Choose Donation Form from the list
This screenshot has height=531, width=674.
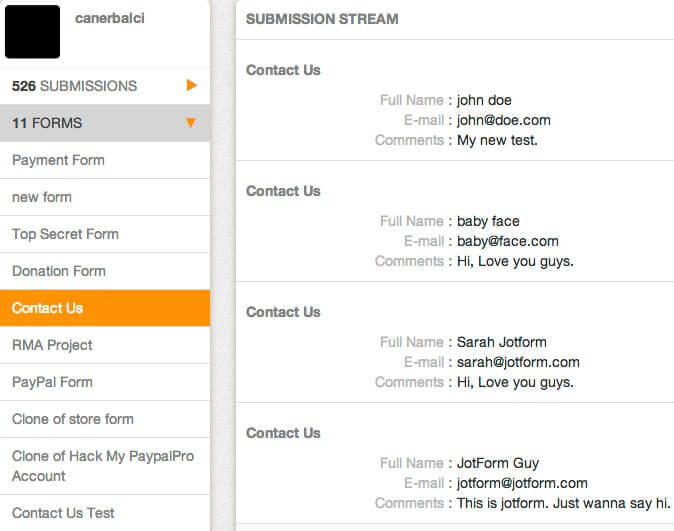click(59, 271)
